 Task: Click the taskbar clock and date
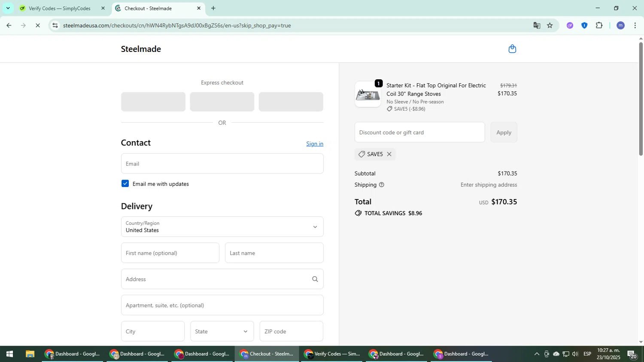coord(608,354)
